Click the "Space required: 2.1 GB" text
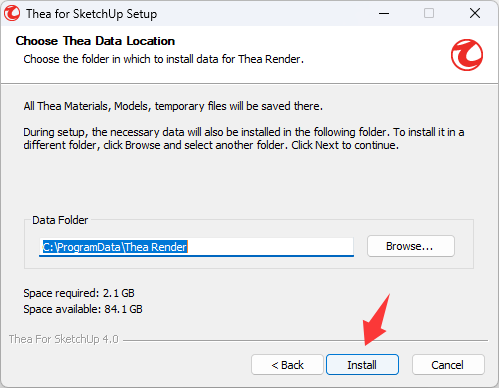 [79, 293]
